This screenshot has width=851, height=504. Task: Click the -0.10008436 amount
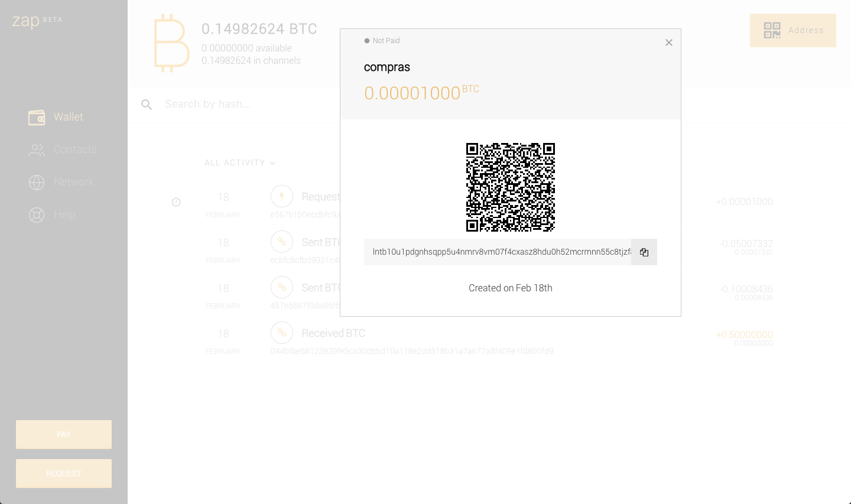746,289
